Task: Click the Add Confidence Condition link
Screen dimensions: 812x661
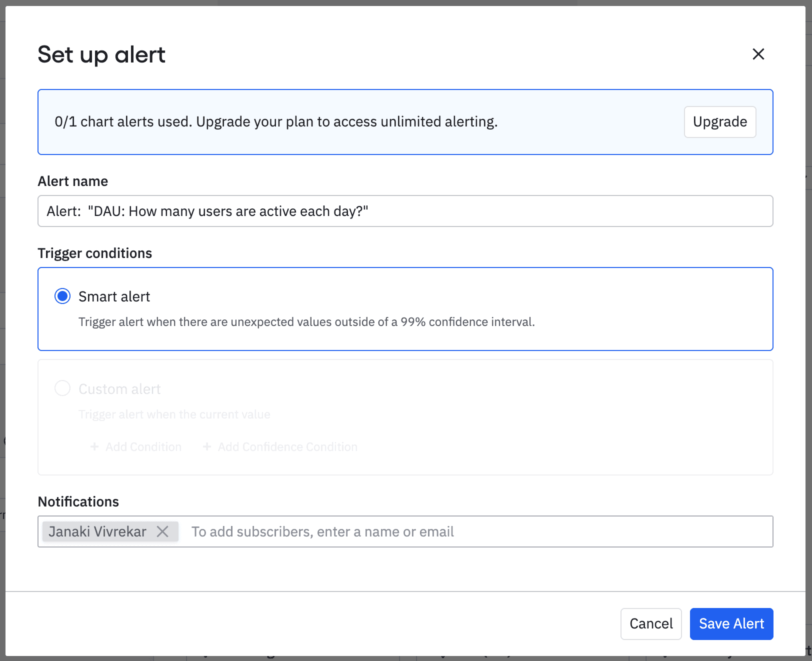Action: (287, 447)
